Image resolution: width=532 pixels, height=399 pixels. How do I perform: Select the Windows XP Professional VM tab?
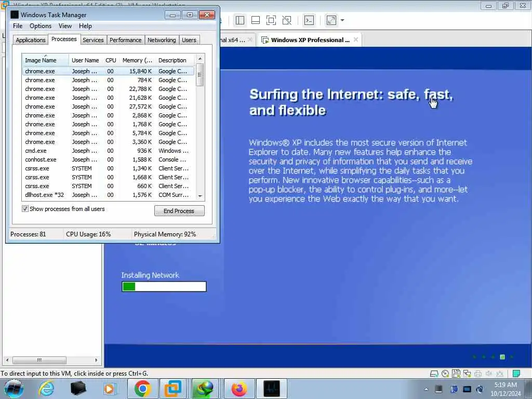(x=310, y=40)
